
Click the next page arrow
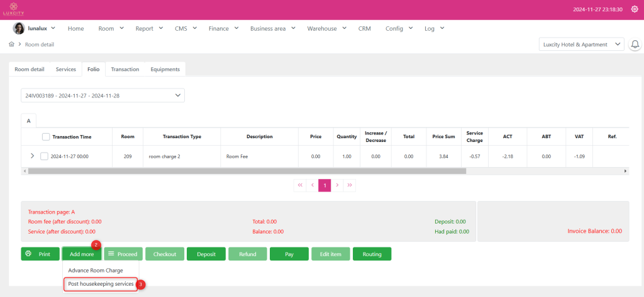(337, 185)
